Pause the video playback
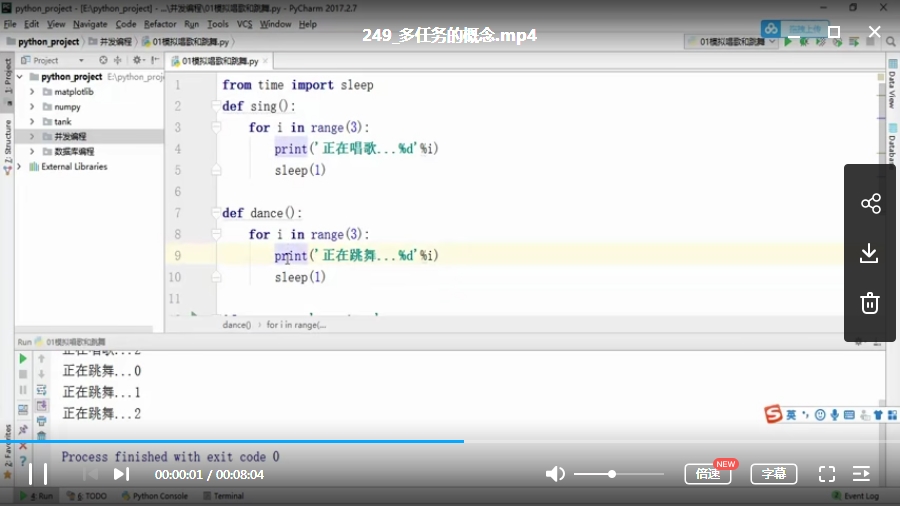900x506 pixels. (38, 474)
